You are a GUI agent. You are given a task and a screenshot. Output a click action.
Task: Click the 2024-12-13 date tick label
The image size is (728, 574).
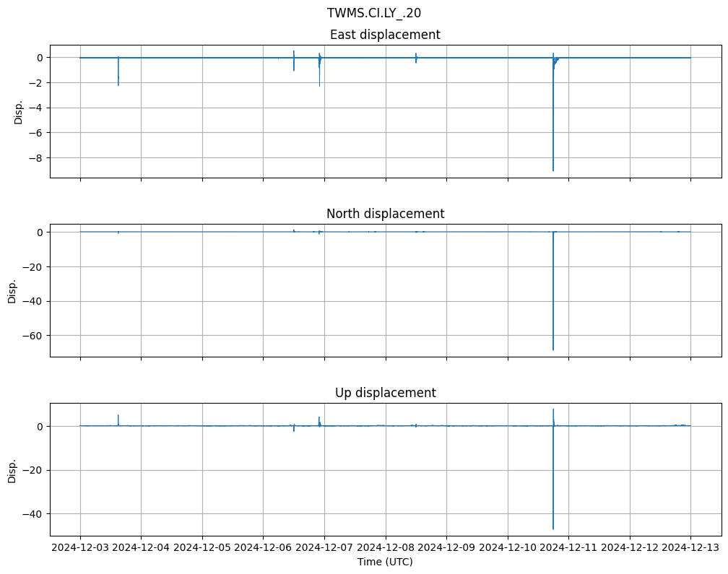690,547
